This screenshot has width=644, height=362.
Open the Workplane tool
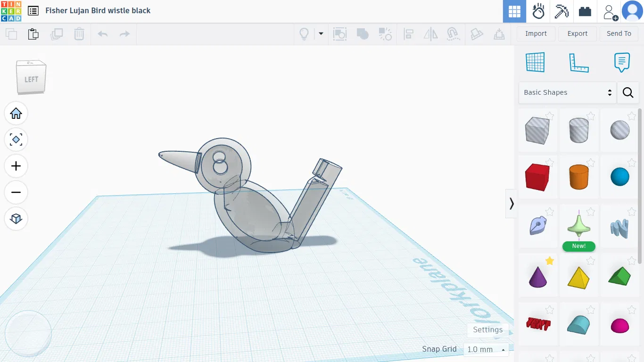pos(535,62)
